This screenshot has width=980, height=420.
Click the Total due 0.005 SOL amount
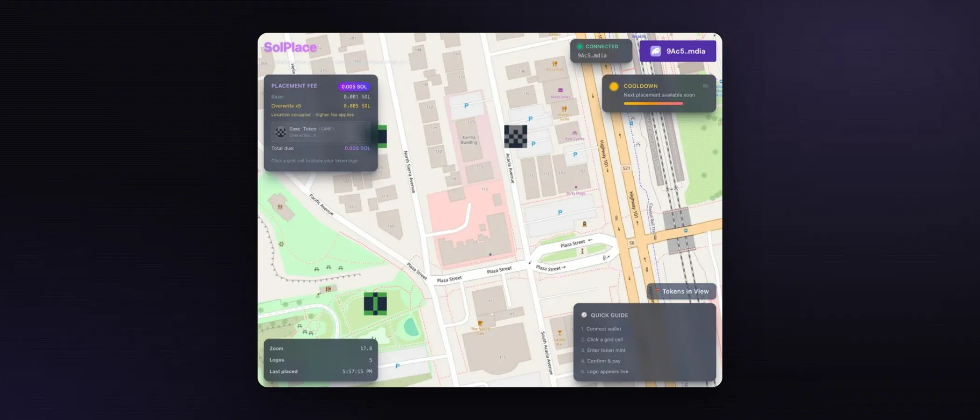coord(357,148)
